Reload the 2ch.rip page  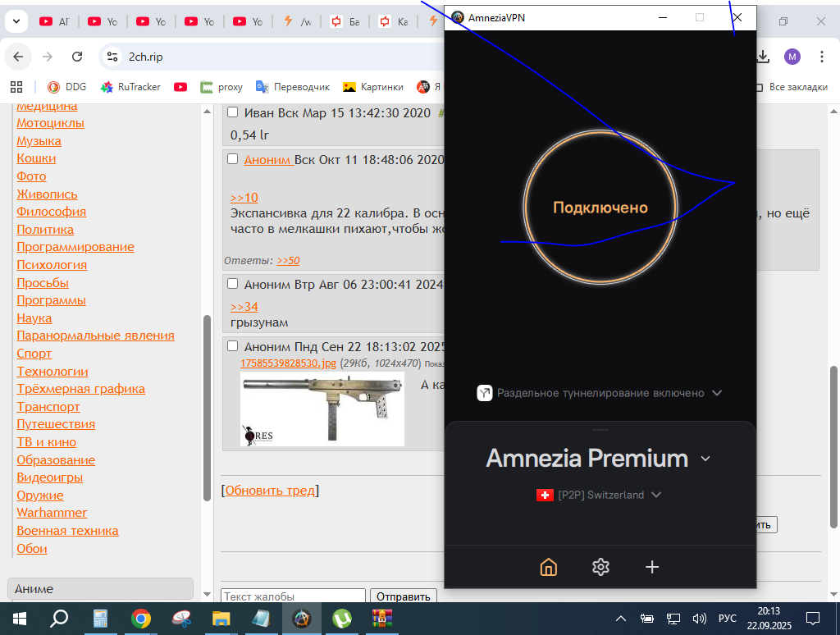(77, 57)
